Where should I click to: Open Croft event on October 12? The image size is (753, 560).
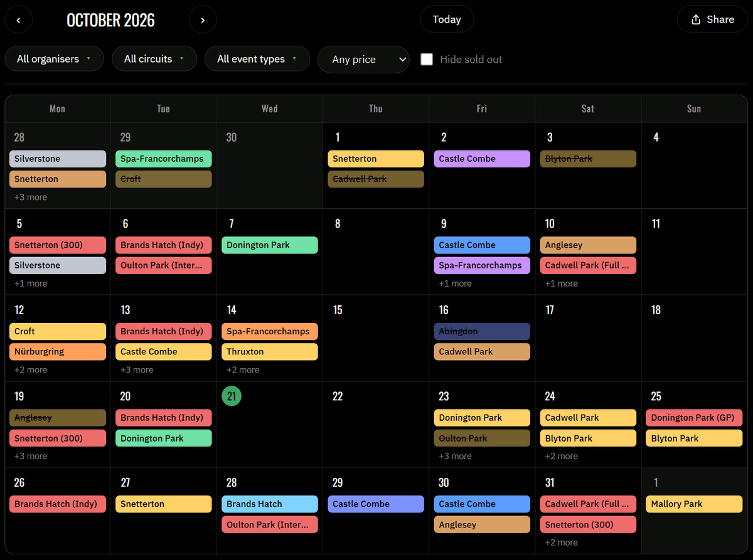58,331
